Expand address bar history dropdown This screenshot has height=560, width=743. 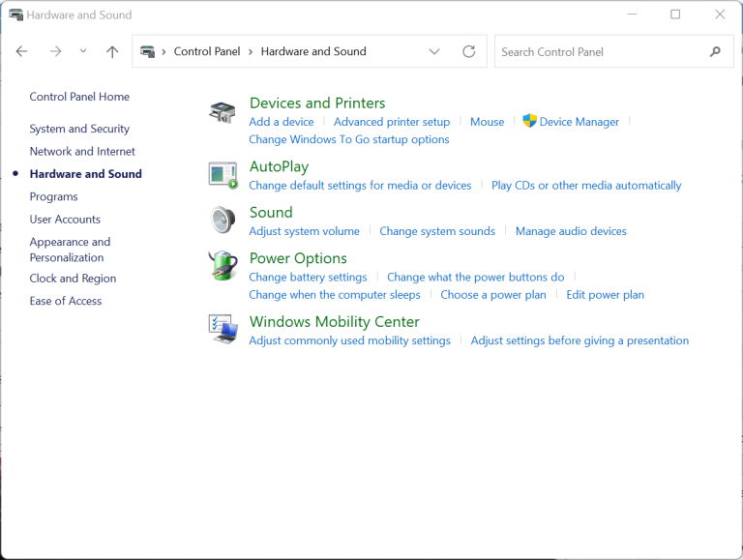[434, 51]
